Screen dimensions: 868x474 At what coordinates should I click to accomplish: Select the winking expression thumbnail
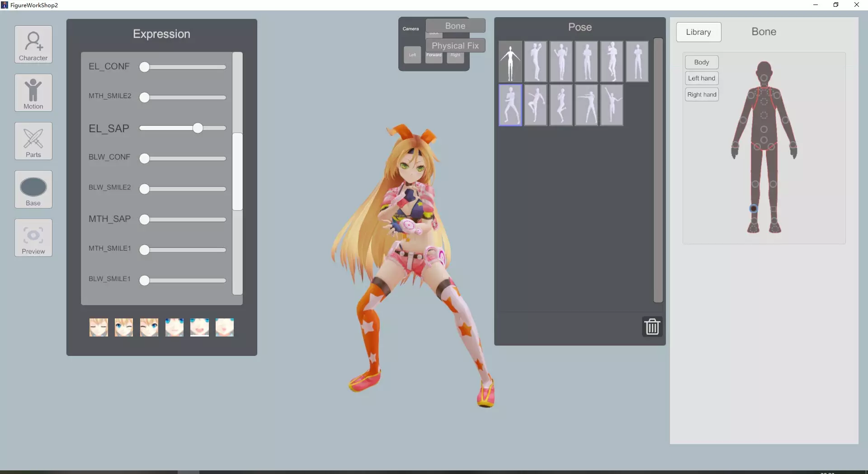click(x=124, y=327)
